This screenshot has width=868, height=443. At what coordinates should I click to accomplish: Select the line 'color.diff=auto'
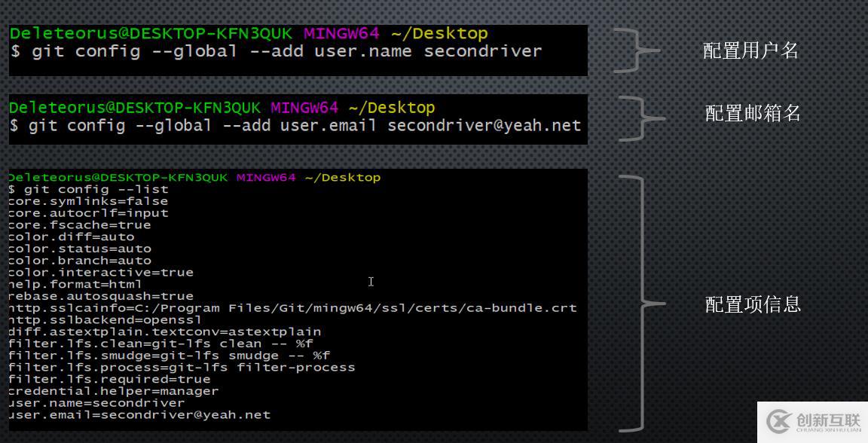(72, 237)
